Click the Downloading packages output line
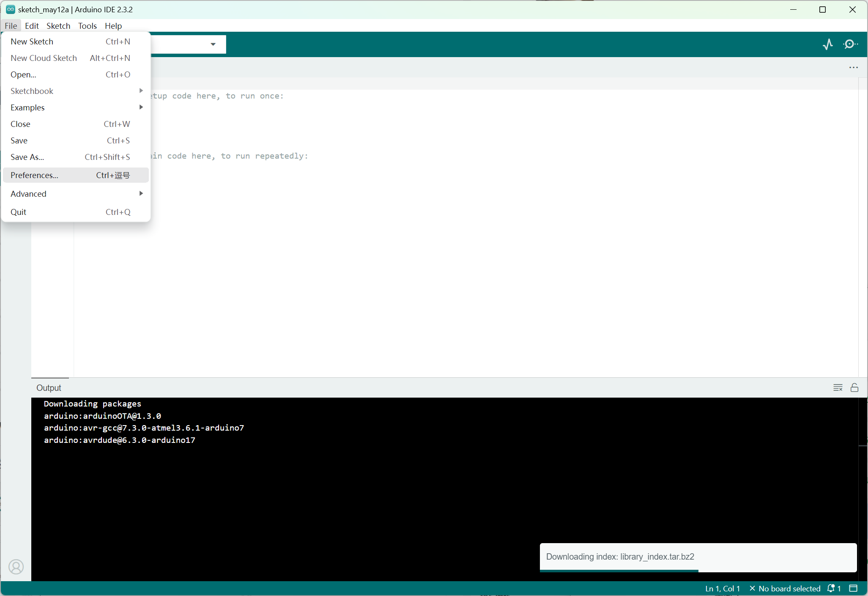Image resolution: width=868 pixels, height=596 pixels. coord(93,404)
